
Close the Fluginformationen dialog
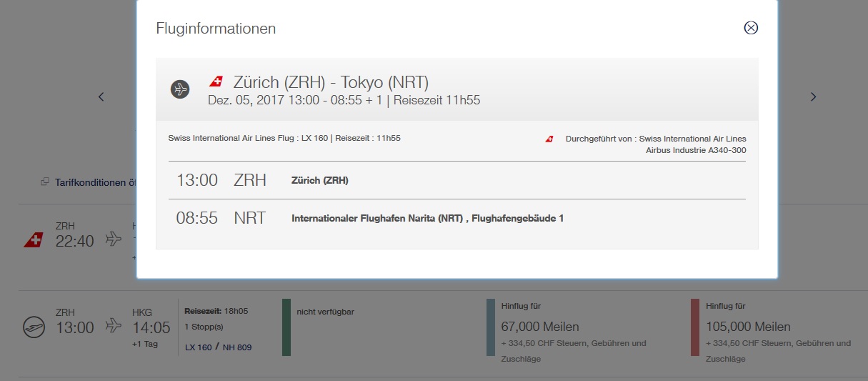click(x=751, y=28)
